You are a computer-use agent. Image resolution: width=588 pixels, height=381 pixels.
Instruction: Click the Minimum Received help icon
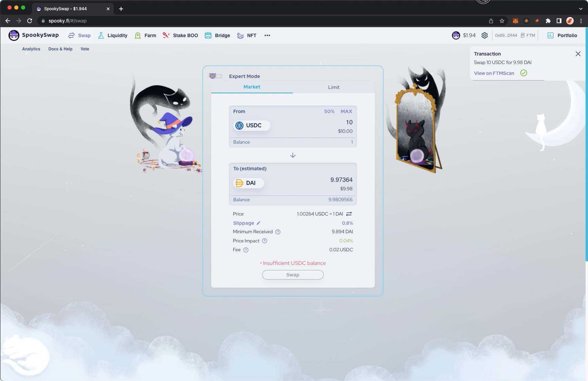pyautogui.click(x=278, y=232)
